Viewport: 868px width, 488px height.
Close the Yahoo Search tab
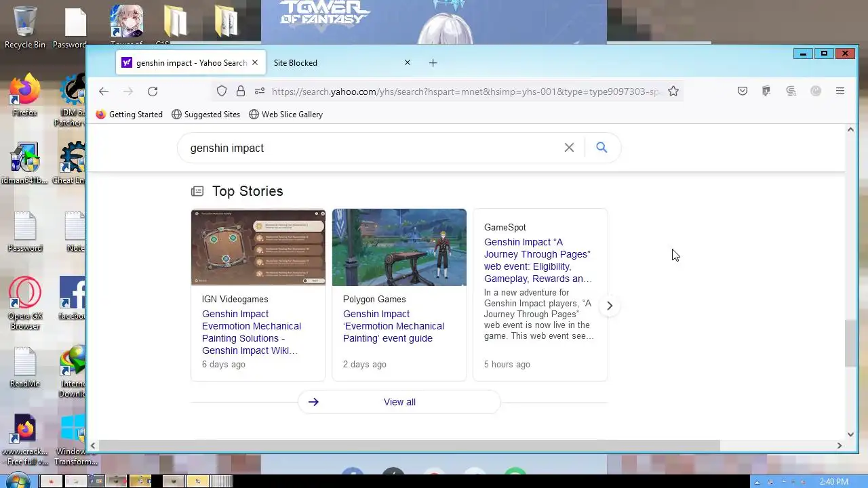click(254, 62)
